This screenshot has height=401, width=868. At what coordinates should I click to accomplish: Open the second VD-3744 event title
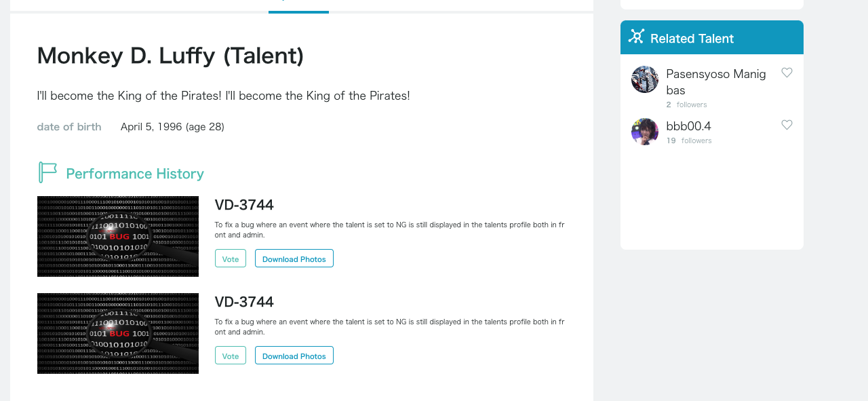coord(244,302)
